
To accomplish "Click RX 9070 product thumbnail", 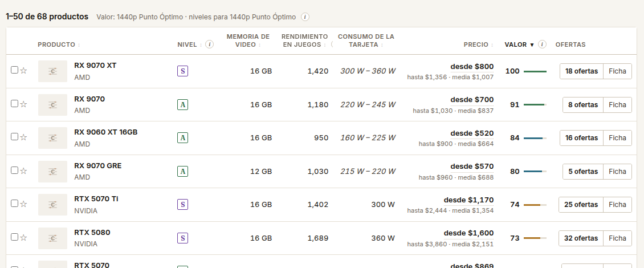I will pyautogui.click(x=52, y=105).
